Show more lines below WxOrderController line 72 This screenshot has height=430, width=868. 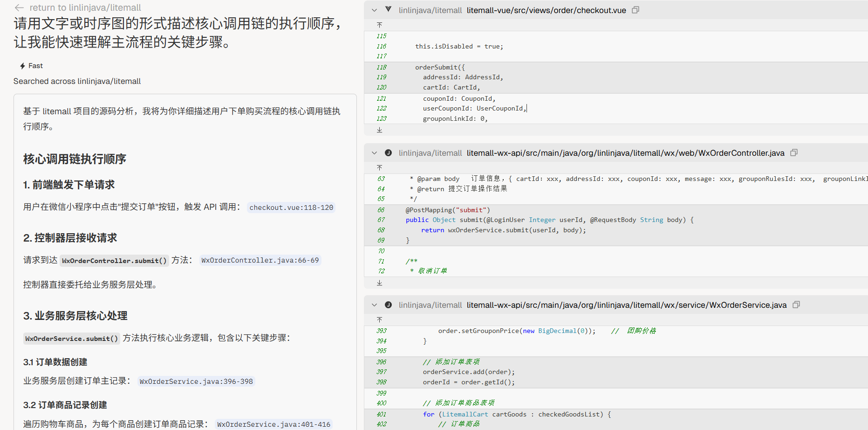(x=379, y=283)
